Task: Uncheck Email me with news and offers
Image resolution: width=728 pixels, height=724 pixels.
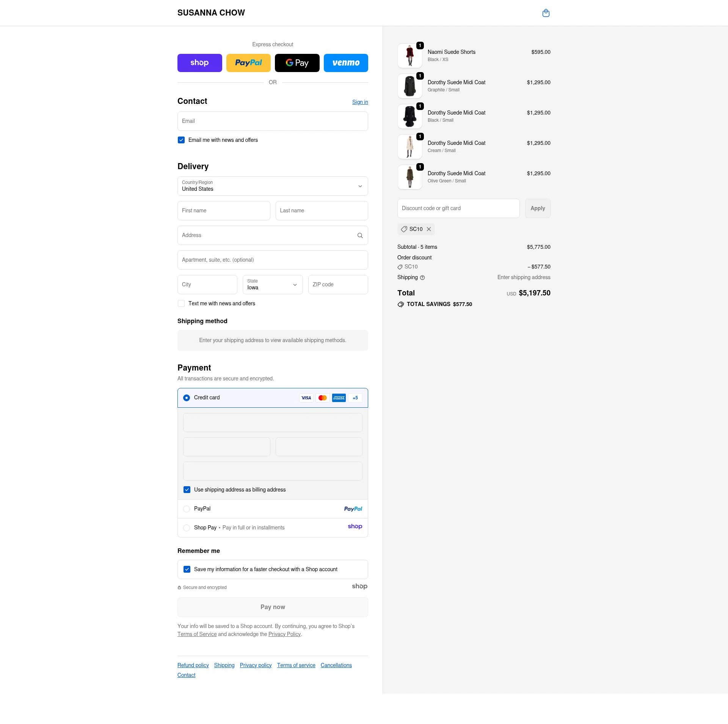Action: pyautogui.click(x=181, y=140)
